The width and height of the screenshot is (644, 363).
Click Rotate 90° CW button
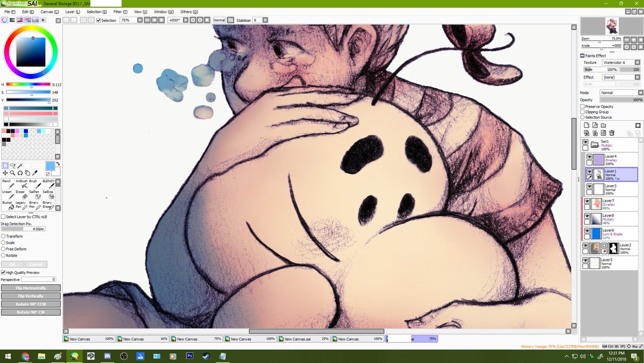[31, 312]
